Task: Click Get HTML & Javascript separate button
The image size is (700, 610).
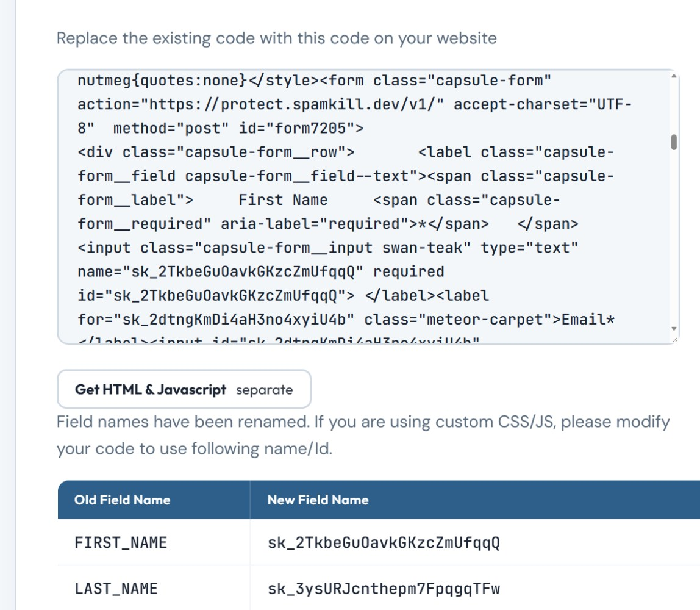Action: click(184, 389)
